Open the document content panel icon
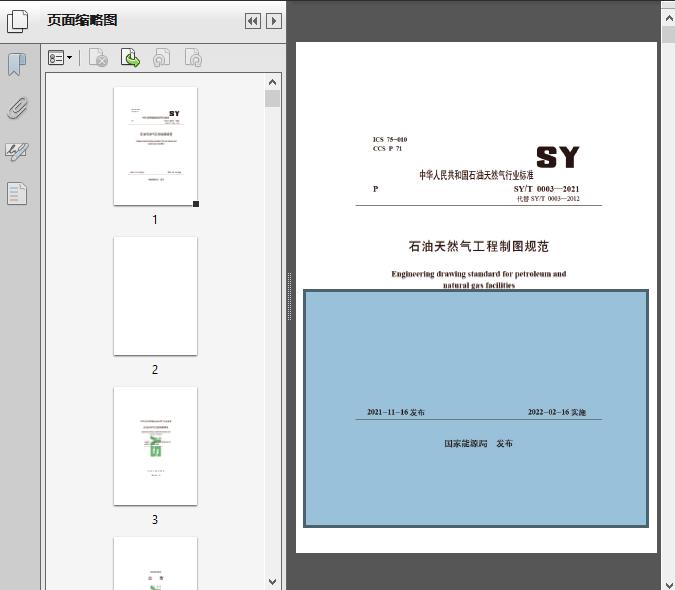This screenshot has height=590, width=675. pyautogui.click(x=17, y=194)
